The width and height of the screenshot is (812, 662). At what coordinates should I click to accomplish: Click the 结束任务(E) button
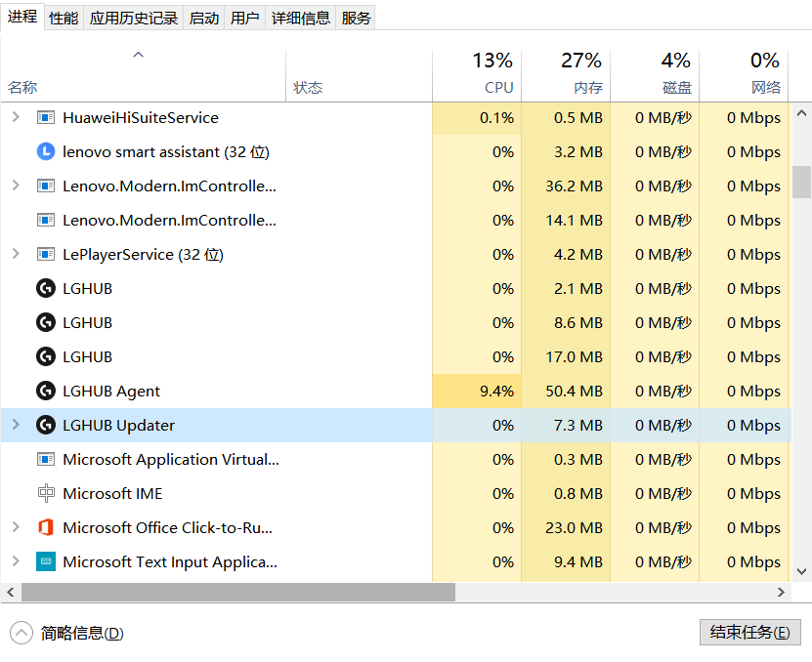(x=749, y=633)
